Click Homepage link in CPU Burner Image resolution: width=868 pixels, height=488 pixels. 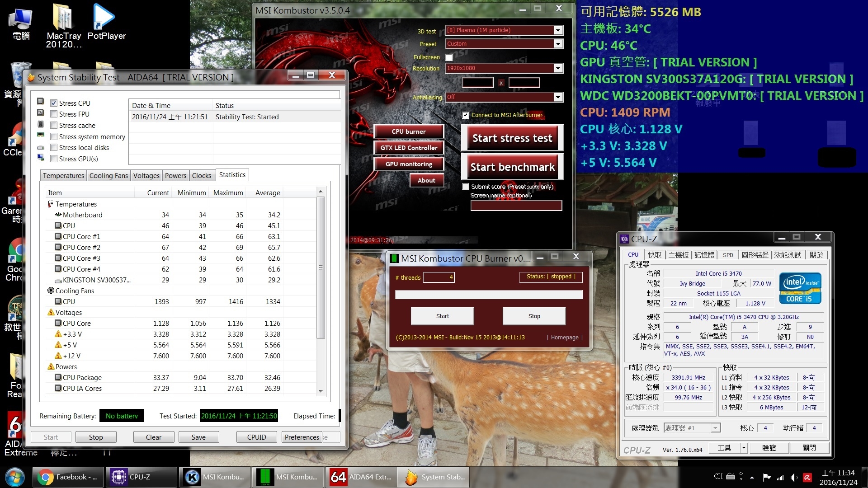pyautogui.click(x=565, y=338)
